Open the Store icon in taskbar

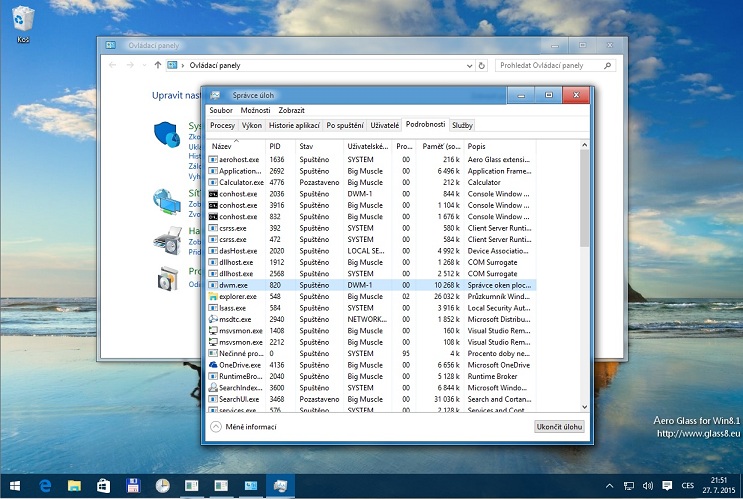coord(104,486)
